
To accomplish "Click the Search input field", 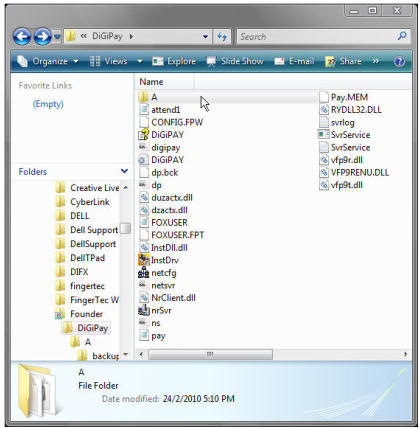I will tap(317, 36).
